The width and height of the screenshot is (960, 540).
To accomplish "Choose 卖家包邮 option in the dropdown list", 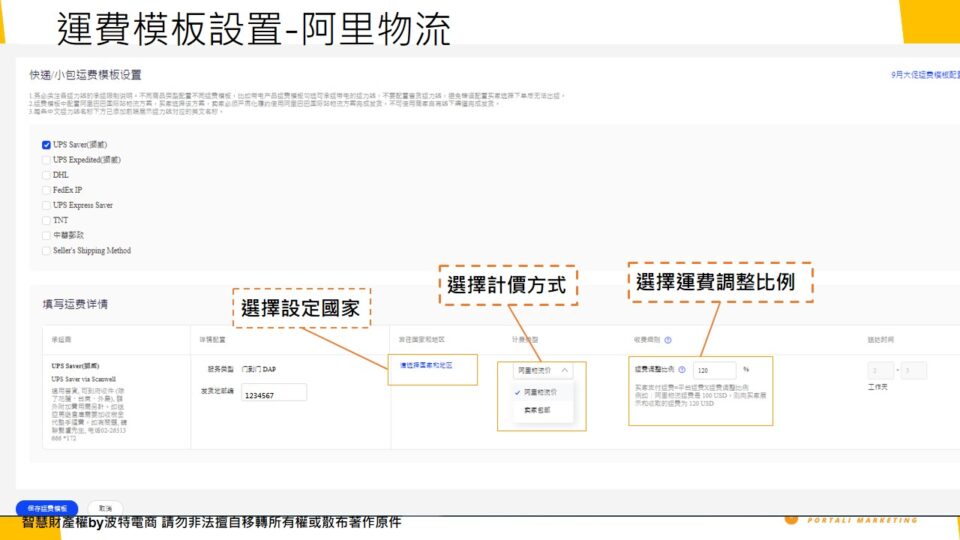I will click(x=537, y=410).
